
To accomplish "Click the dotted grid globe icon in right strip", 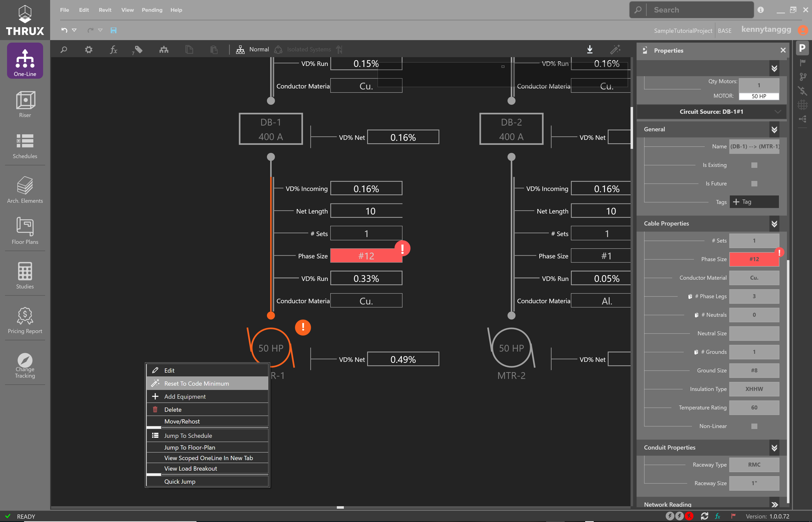I will [802, 105].
